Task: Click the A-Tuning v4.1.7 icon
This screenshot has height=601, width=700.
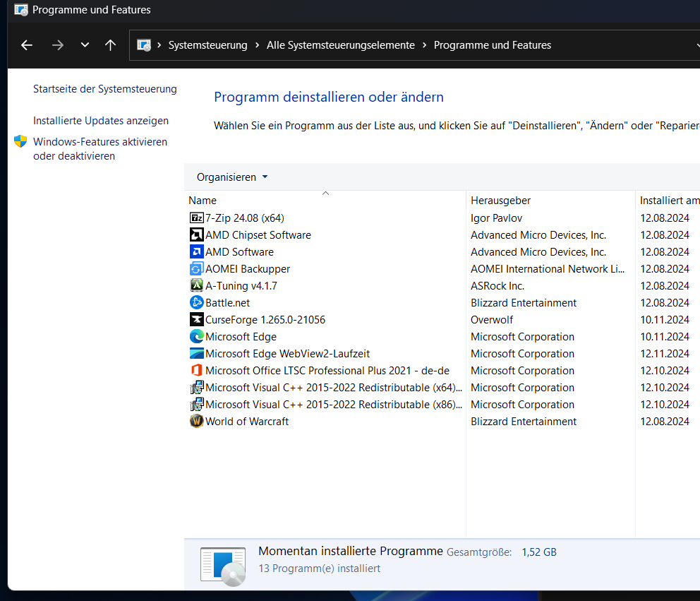Action: click(x=196, y=285)
